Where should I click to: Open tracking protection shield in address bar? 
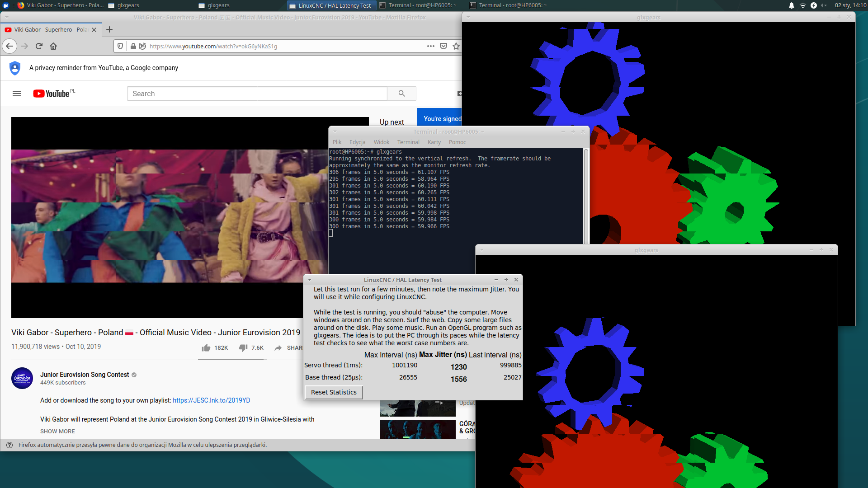tap(120, 46)
